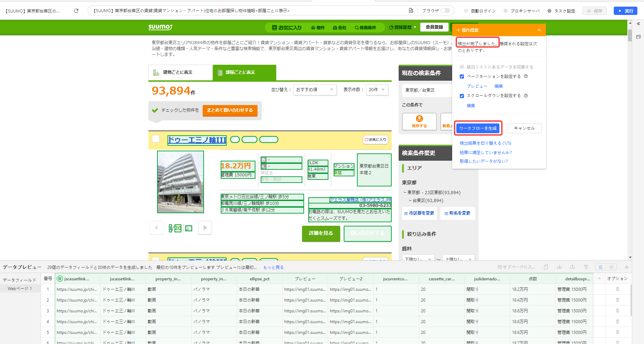
Task: Click 取得したいデータがない? link
Action: click(483, 161)
